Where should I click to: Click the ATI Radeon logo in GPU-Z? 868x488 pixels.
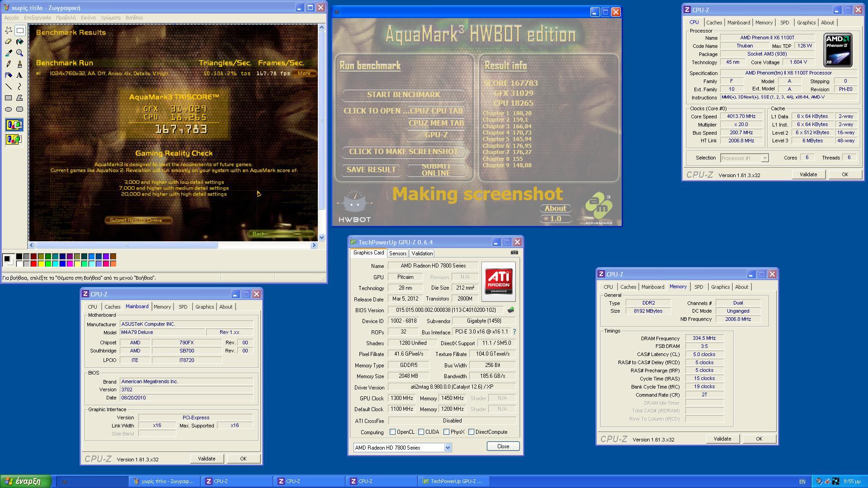click(x=499, y=281)
